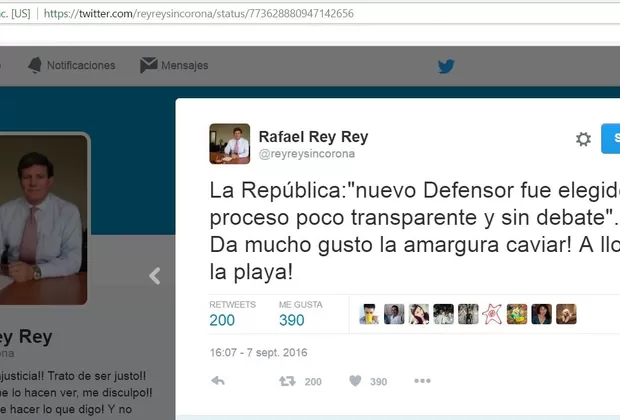This screenshot has height=420, width=620.
Task: Open last brown-toned liker avatar
Action: click(566, 314)
